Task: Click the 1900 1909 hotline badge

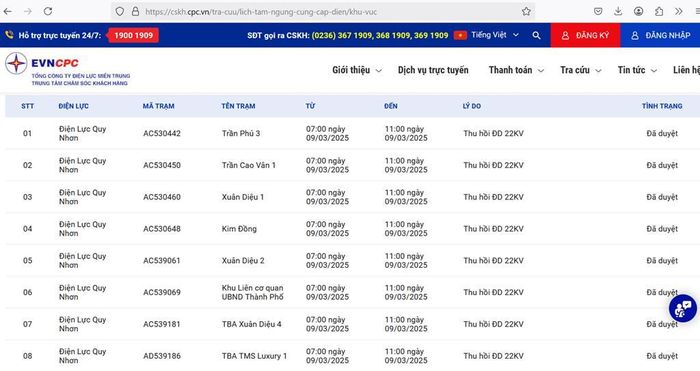Action: point(133,35)
